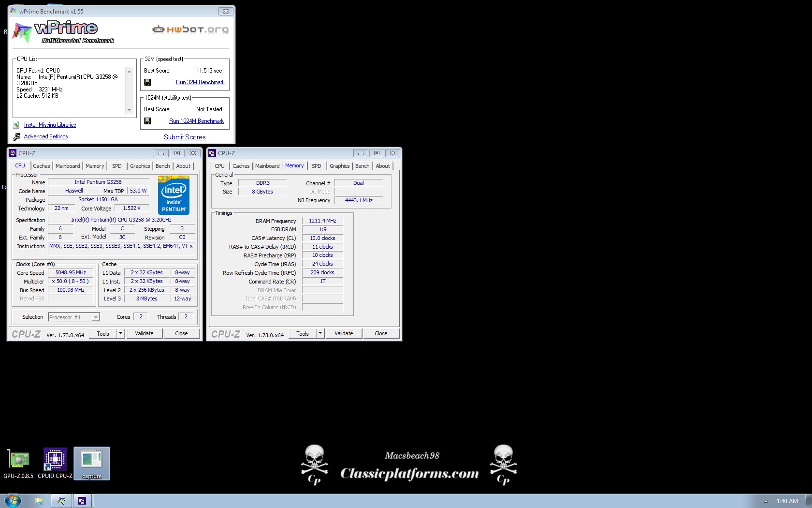Click the Core Voltage 1.522 V value
The image size is (812, 508).
[131, 209]
